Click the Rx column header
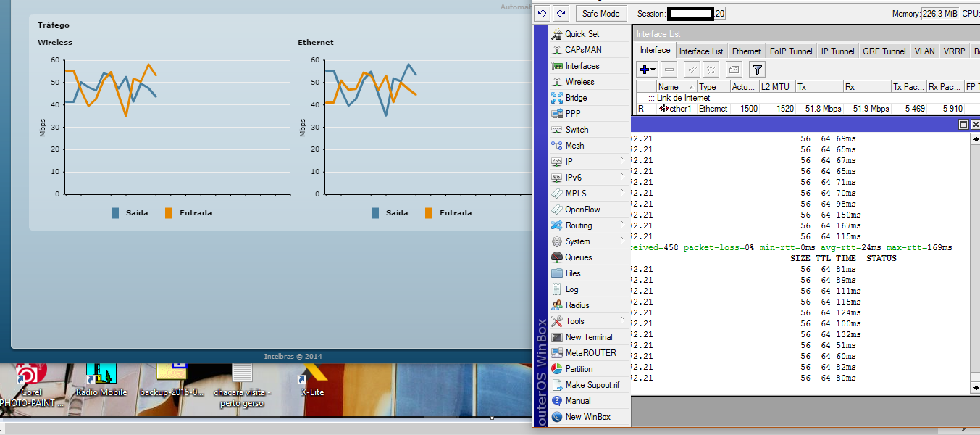Screen dimensions: 980x435 coord(867,87)
